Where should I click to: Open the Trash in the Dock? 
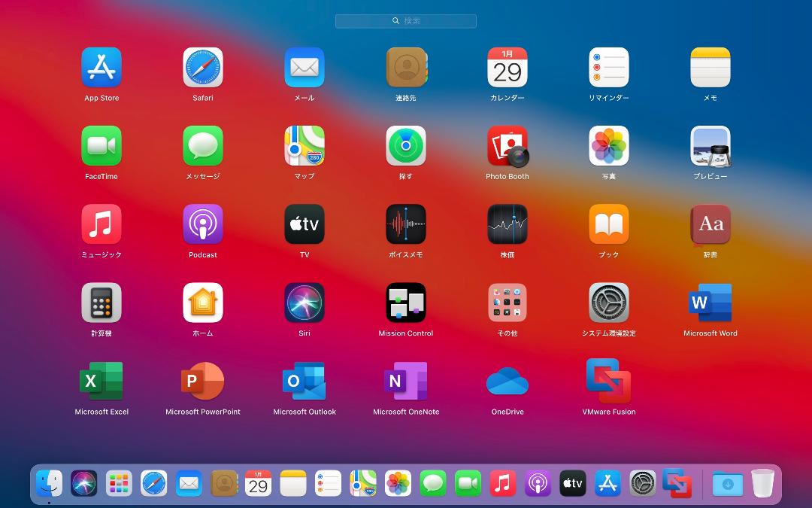(x=763, y=484)
